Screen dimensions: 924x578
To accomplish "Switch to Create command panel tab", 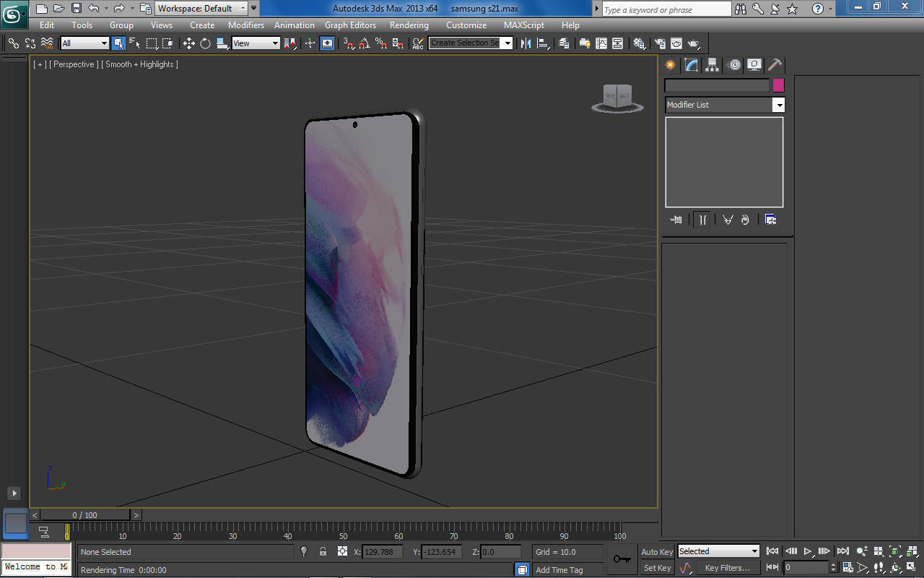I will point(671,65).
